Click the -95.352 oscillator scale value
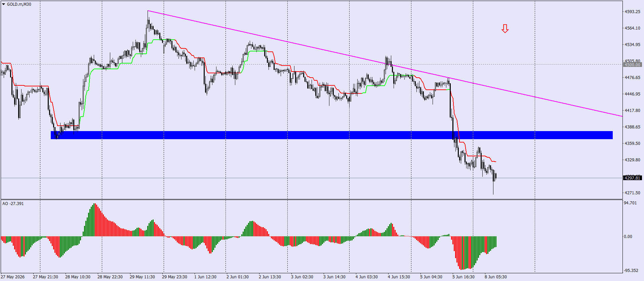 pos(631,271)
